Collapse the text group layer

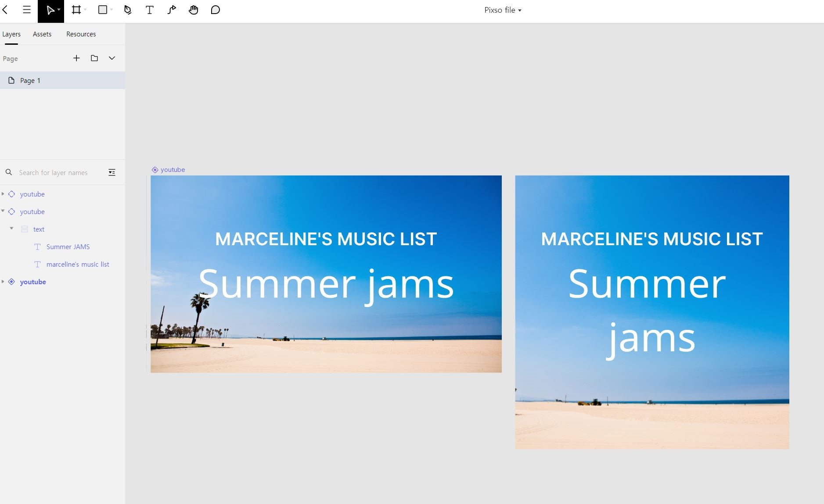[12, 229]
